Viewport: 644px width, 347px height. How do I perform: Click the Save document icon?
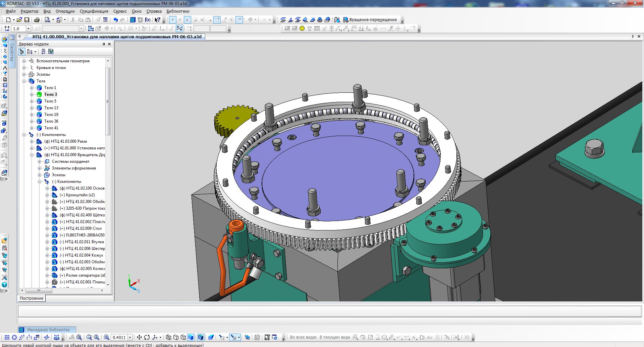tap(27, 20)
